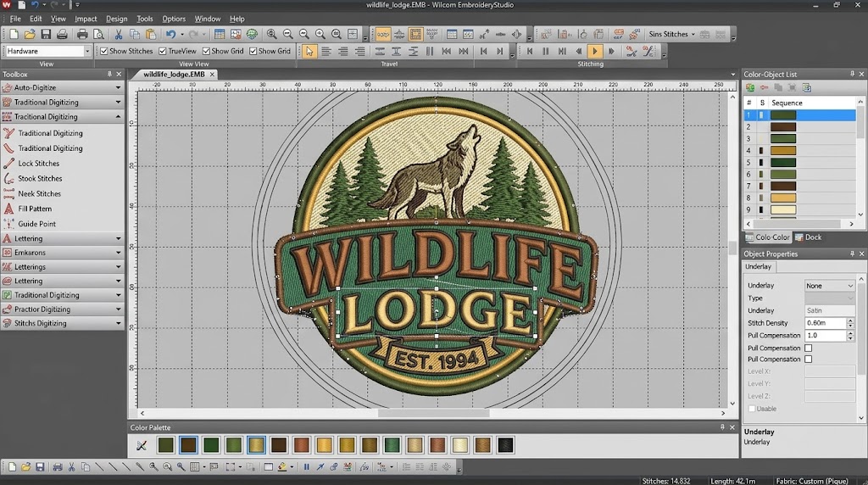Select color row 4 gold swatch
This screenshot has width=868, height=485.
coord(783,151)
